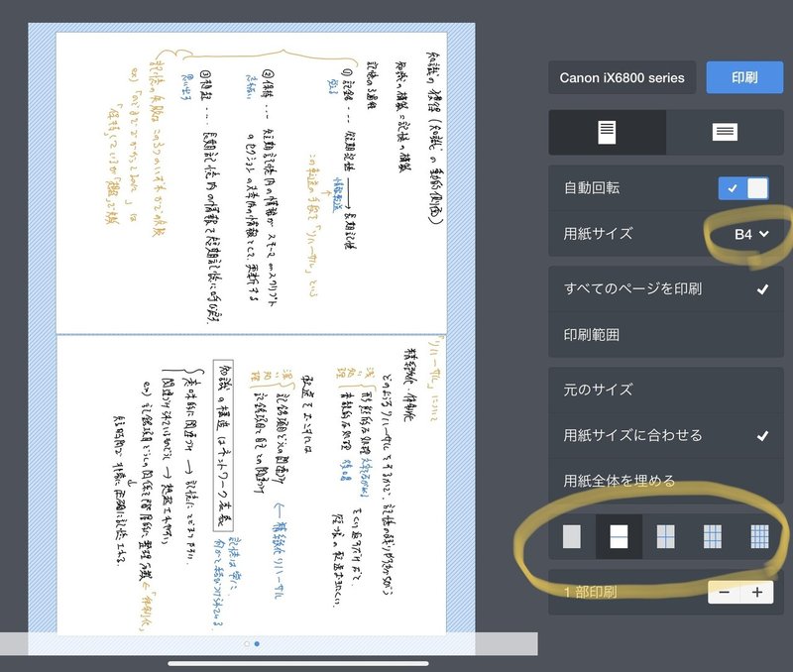This screenshot has width=793, height=672.
Task: Select the portrait orientation icon
Action: tap(608, 132)
